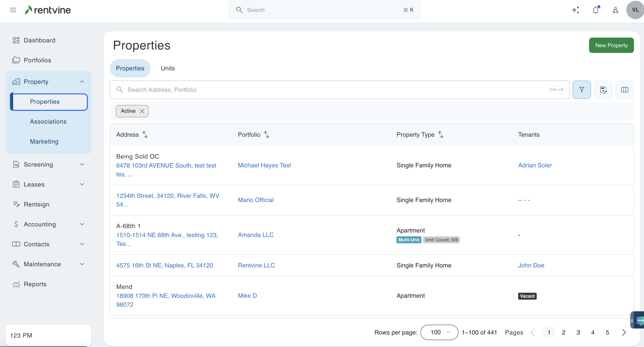The width and height of the screenshot is (644, 347).
Task: Click the New Property button
Action: coord(611,45)
